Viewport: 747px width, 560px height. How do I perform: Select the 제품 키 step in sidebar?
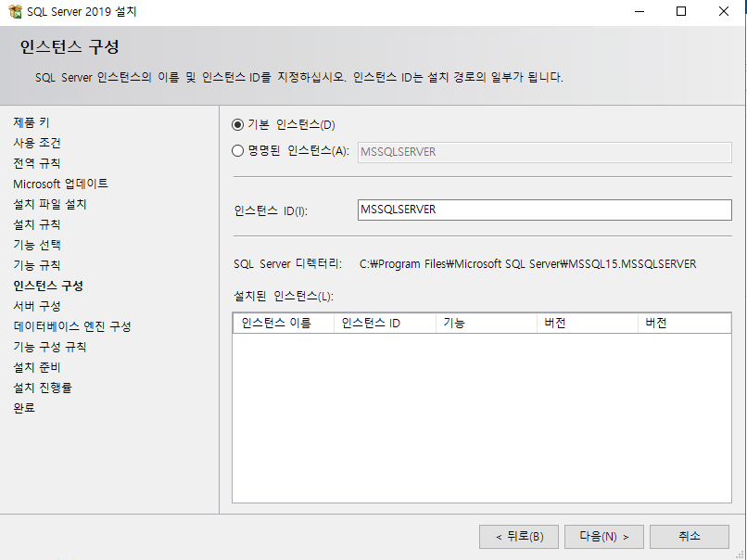pyautogui.click(x=32, y=122)
